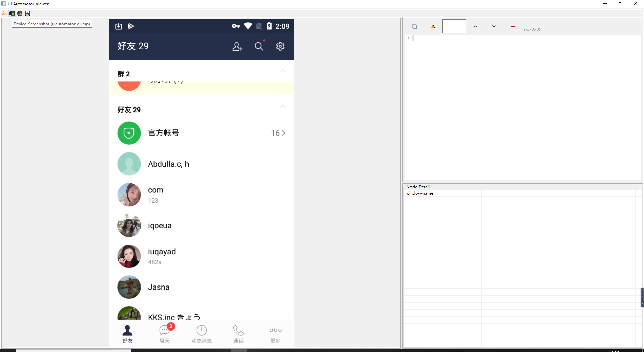This screenshot has width=644, height=352.
Task: Click the expand-all nodes icon
Action: (x=415, y=26)
